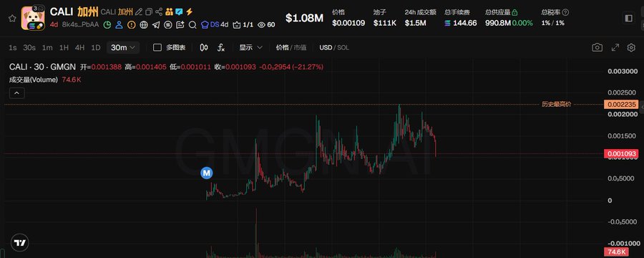Open chart settings gear

click(x=631, y=48)
